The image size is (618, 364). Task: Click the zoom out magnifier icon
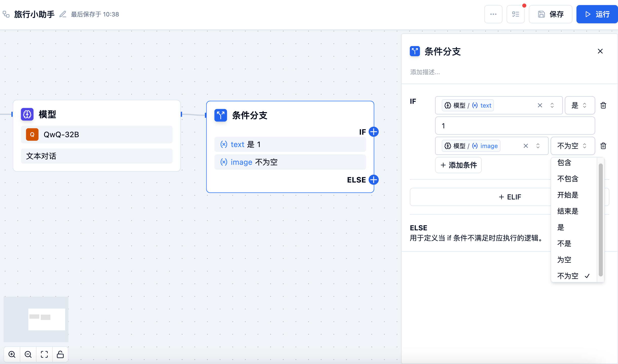click(x=28, y=354)
